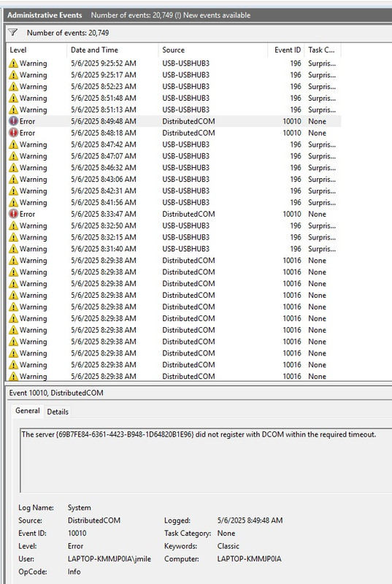392x584 pixels.
Task: Click the Source value DistributedCOM in details
Action: click(x=94, y=520)
